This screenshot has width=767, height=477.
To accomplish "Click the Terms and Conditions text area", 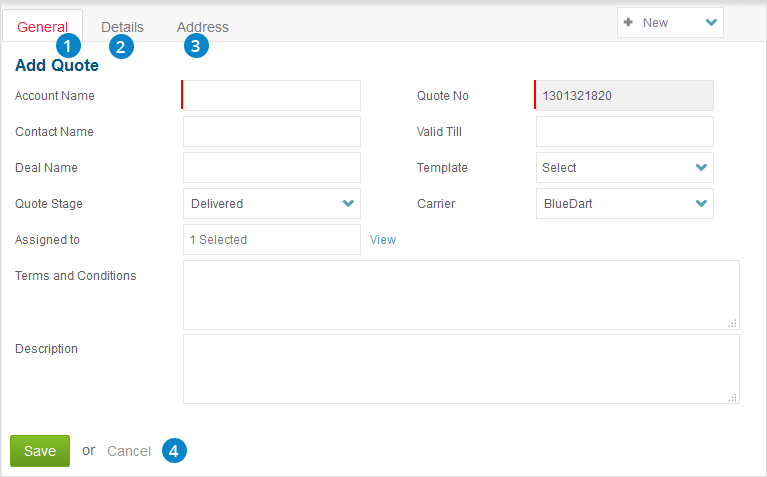I will coord(461,295).
